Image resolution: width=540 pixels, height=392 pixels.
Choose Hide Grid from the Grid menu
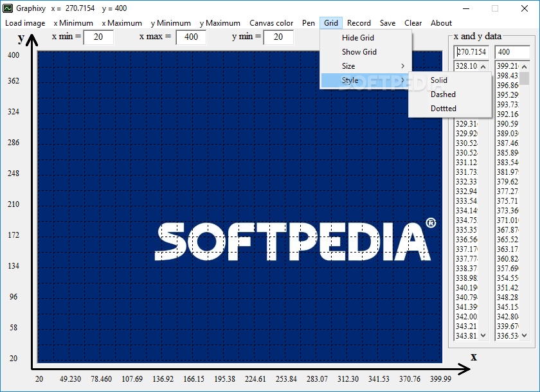point(366,38)
